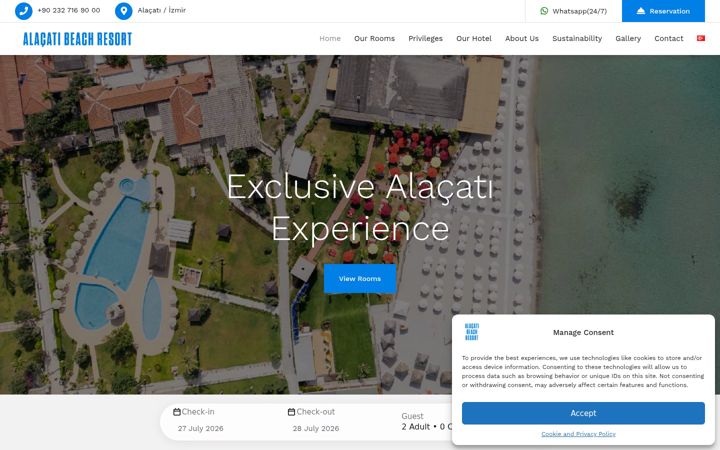Open the Sustainability page
Viewport: 720px width, 450px height.
pos(577,39)
